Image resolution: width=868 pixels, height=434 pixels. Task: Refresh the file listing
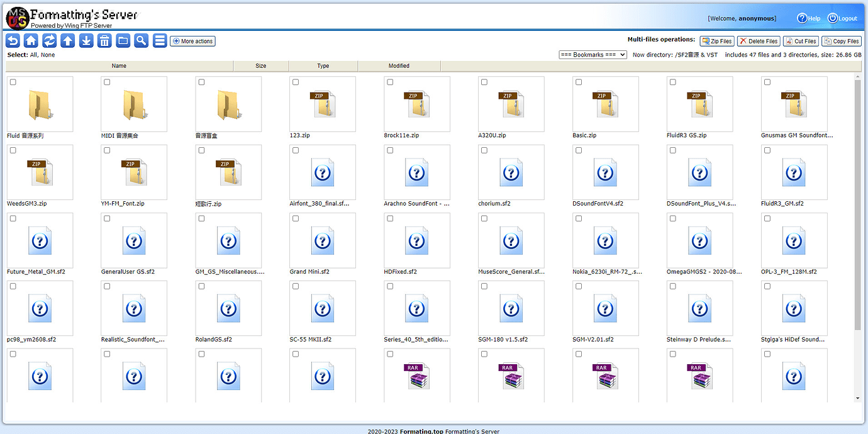[49, 41]
